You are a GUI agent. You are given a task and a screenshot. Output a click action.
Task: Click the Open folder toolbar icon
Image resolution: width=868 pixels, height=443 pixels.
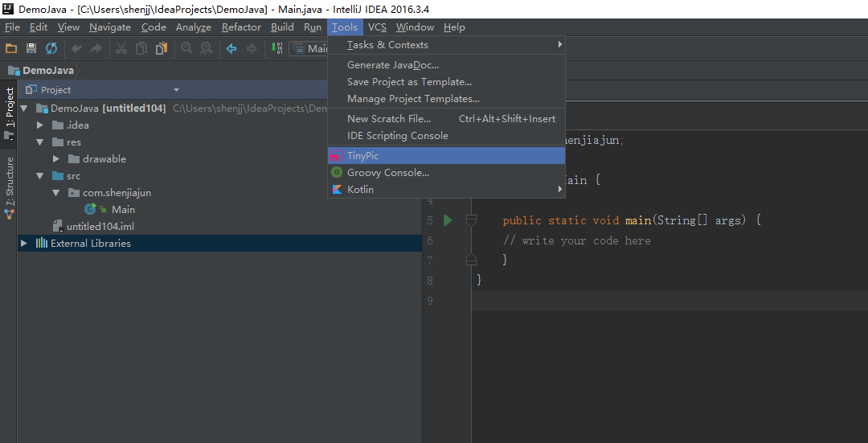click(x=11, y=49)
